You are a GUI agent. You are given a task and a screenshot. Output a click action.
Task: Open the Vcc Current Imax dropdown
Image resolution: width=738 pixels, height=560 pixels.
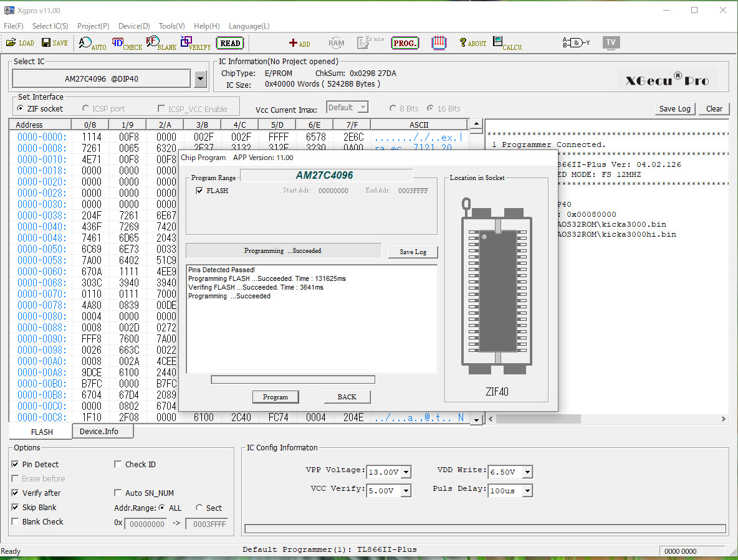362,108
